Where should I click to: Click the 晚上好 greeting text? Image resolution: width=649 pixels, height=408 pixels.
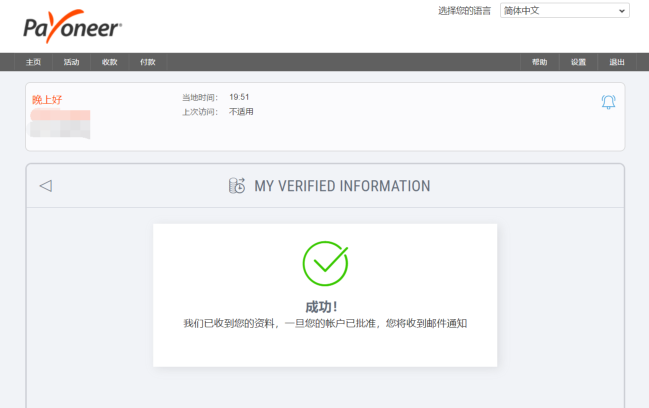coord(47,99)
